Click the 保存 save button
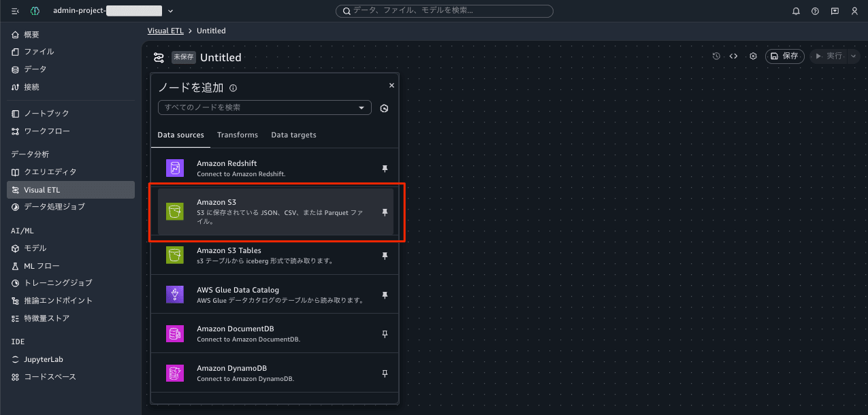The width and height of the screenshot is (868, 415). pyautogui.click(x=784, y=56)
